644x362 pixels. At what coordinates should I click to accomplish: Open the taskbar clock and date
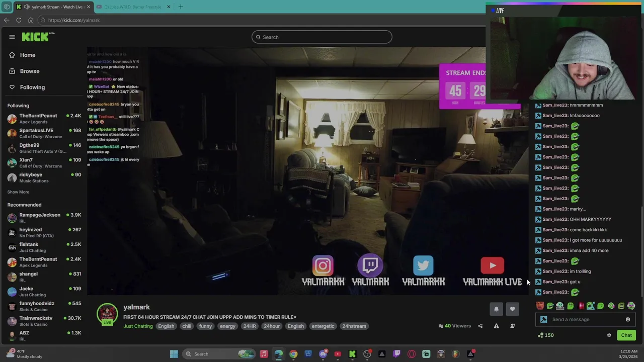point(627,354)
